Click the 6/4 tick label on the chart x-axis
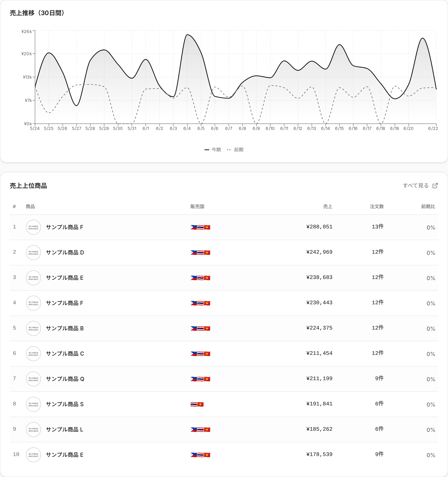The width and height of the screenshot is (448, 477). (187, 129)
